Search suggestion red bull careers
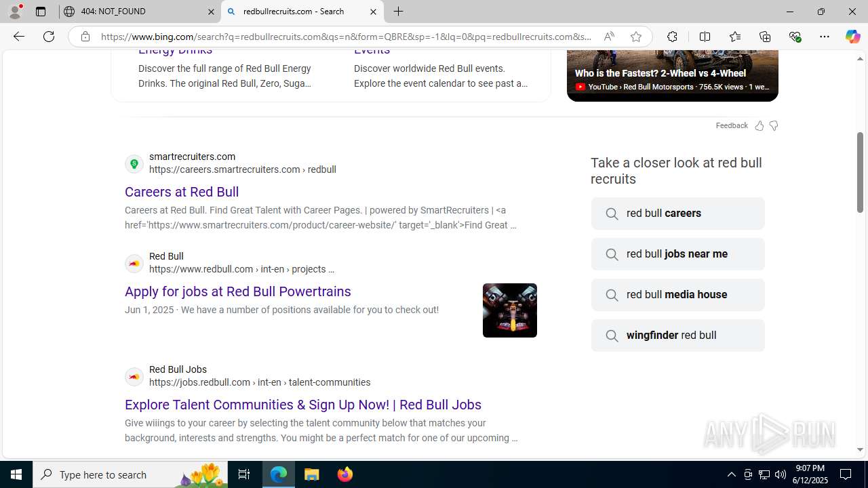The image size is (868, 488). [x=677, y=213]
